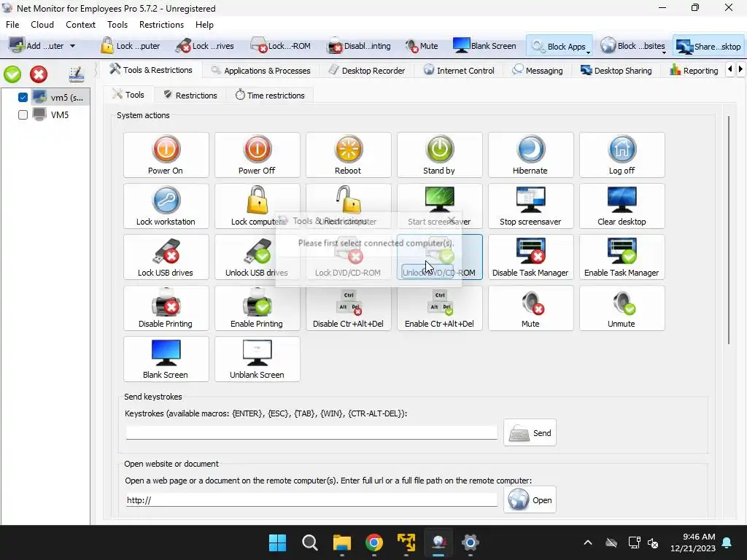
Task: Click the green select-all checkmark icon
Action: [12, 74]
